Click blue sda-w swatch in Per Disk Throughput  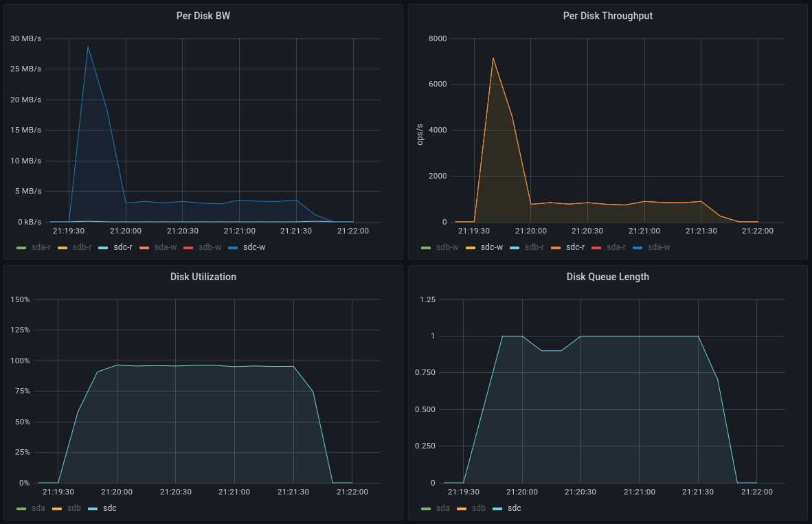(x=638, y=248)
